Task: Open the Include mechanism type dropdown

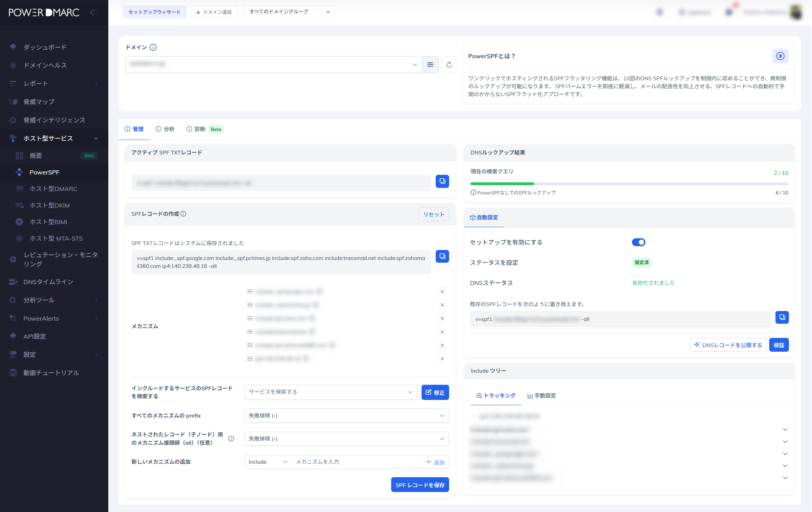Action: [268, 462]
